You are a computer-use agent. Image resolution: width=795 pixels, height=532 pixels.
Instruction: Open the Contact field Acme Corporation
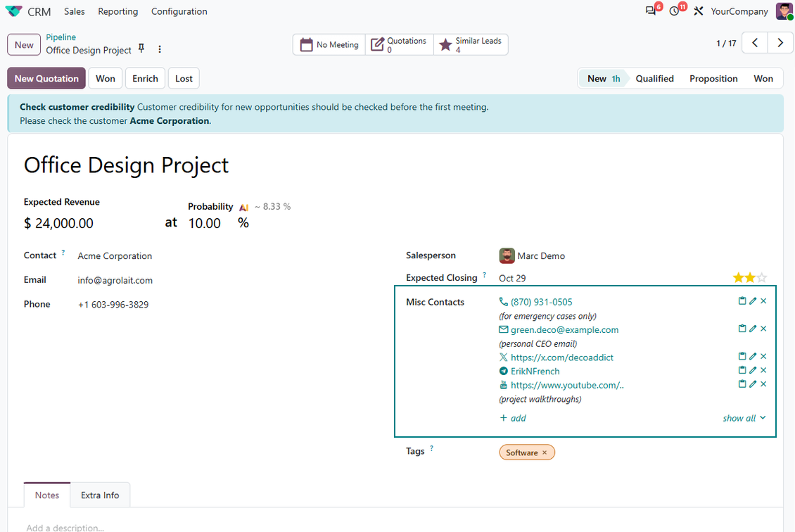point(115,256)
